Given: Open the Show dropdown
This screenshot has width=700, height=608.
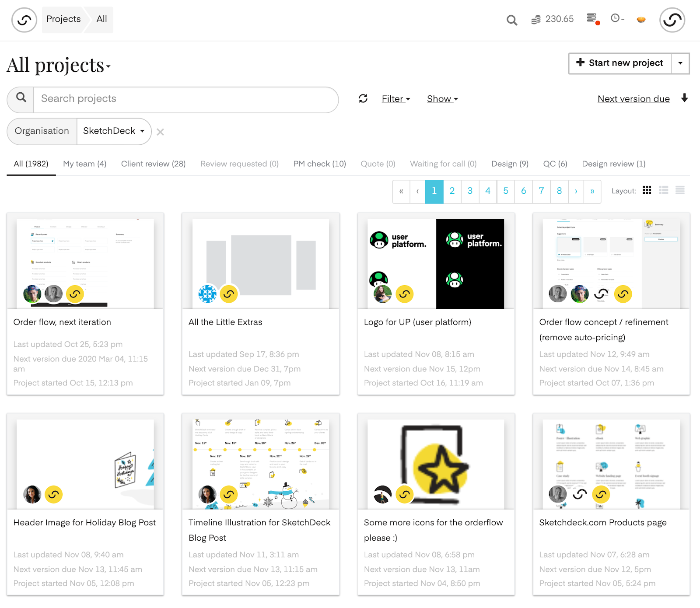Looking at the screenshot, I should click(x=442, y=99).
